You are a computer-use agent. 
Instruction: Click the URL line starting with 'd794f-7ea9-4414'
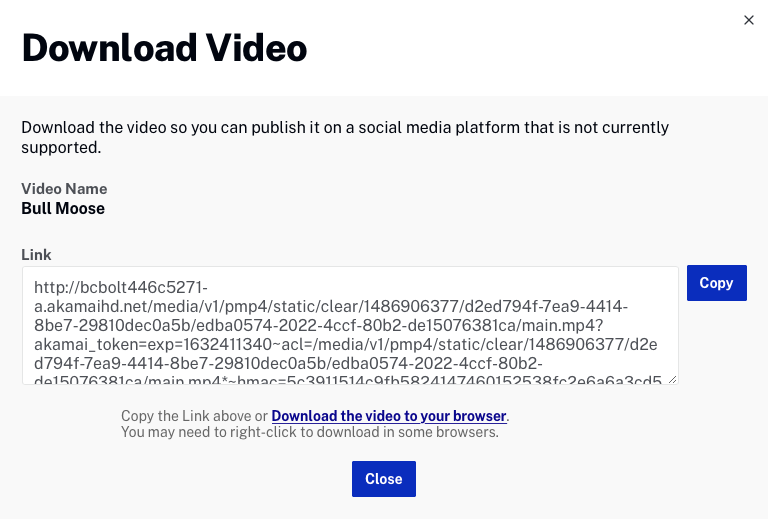pyautogui.click(x=290, y=362)
